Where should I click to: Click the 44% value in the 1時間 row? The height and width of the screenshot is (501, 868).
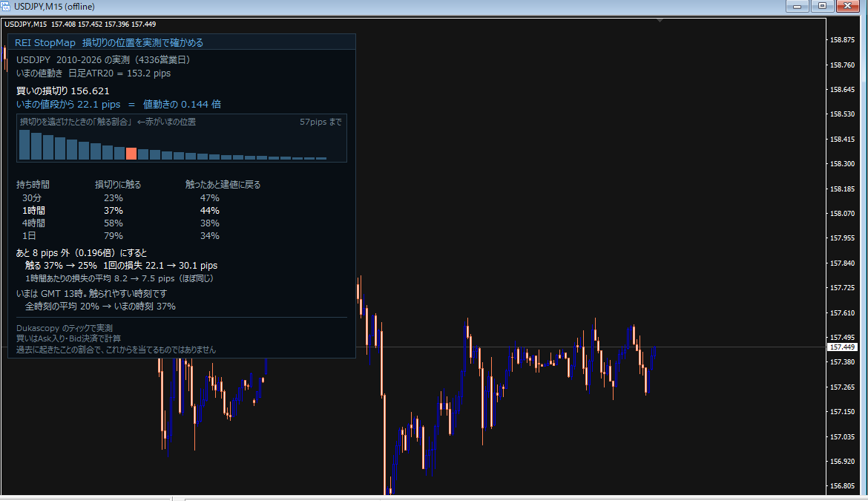tap(210, 211)
